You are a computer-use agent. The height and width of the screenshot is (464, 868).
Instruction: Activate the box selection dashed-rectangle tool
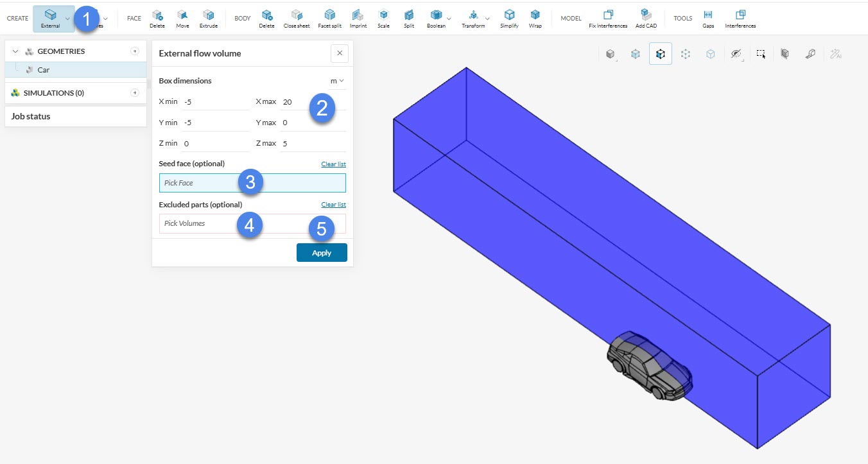(761, 55)
